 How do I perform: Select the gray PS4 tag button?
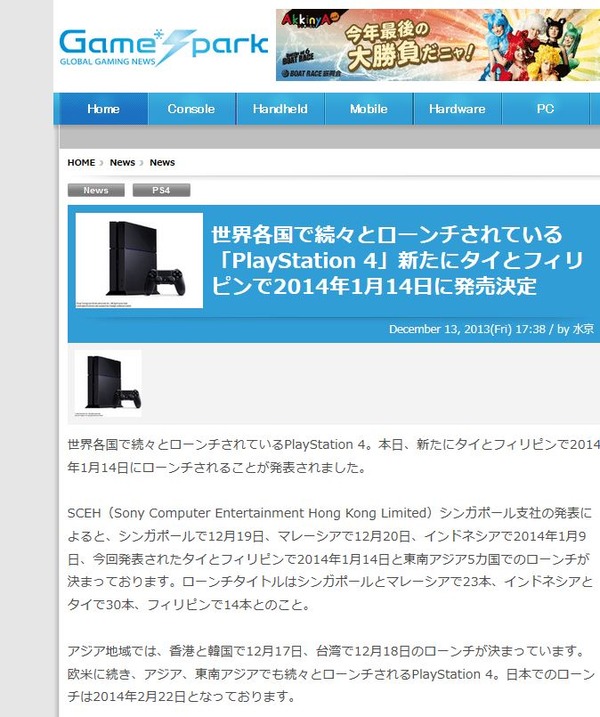(x=161, y=190)
